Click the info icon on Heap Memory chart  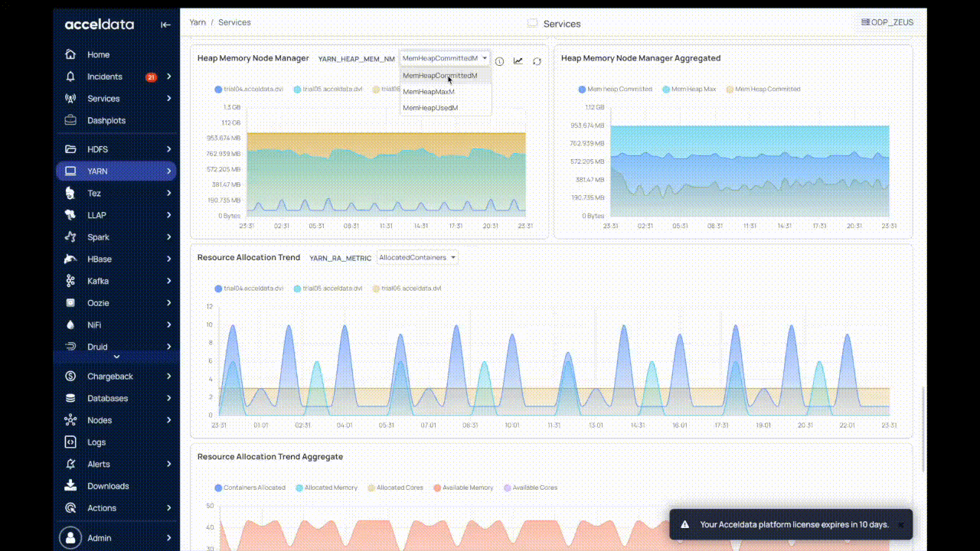click(499, 61)
